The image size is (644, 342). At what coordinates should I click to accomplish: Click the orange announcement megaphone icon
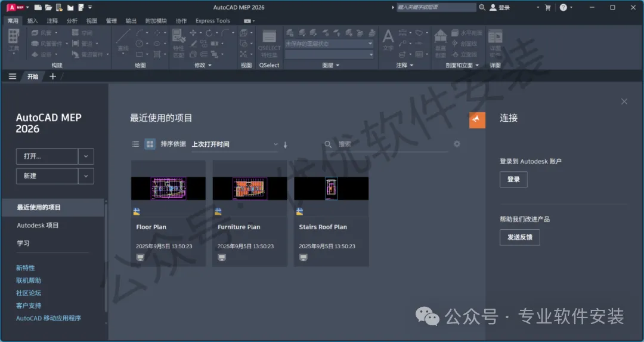[x=477, y=120]
